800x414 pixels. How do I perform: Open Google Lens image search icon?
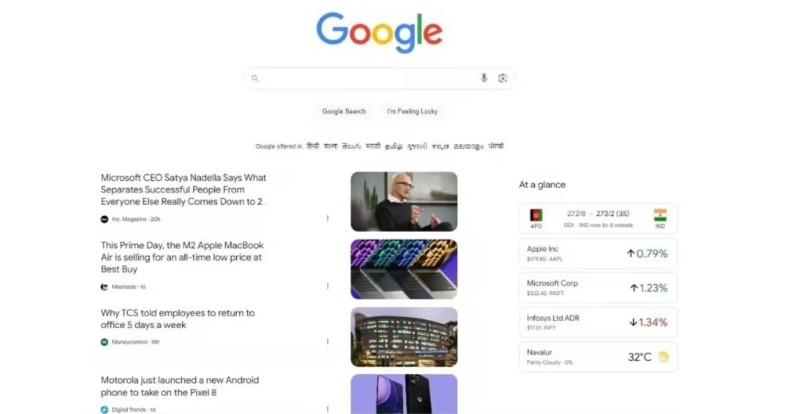click(503, 78)
